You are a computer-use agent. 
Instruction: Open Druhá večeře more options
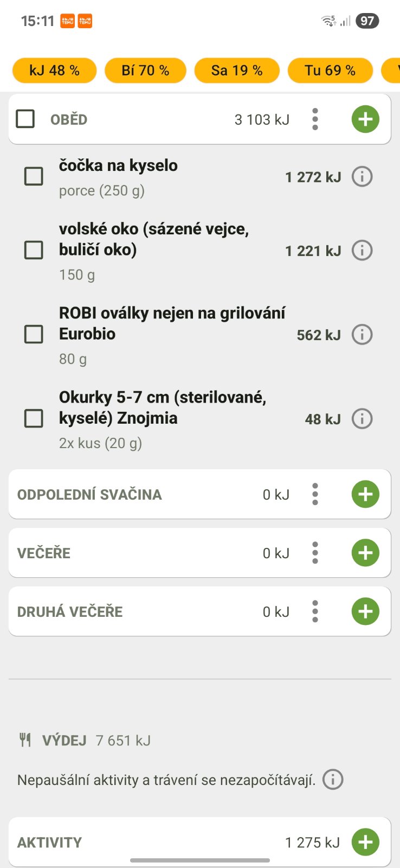click(315, 611)
